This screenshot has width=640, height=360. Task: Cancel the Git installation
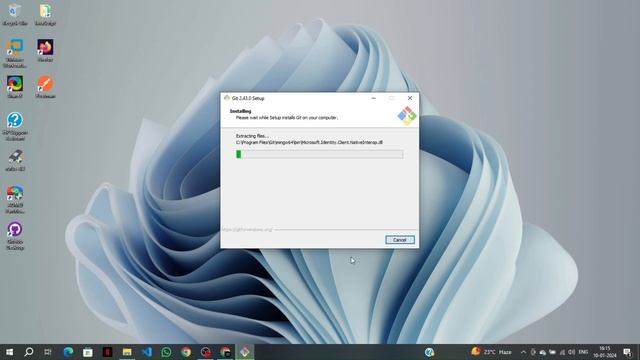tap(400, 240)
